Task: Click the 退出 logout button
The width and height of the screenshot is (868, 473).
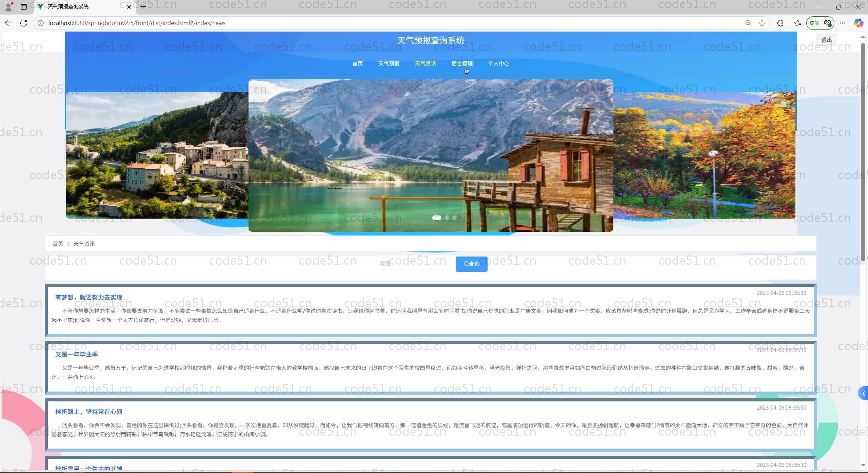Action: [x=826, y=40]
